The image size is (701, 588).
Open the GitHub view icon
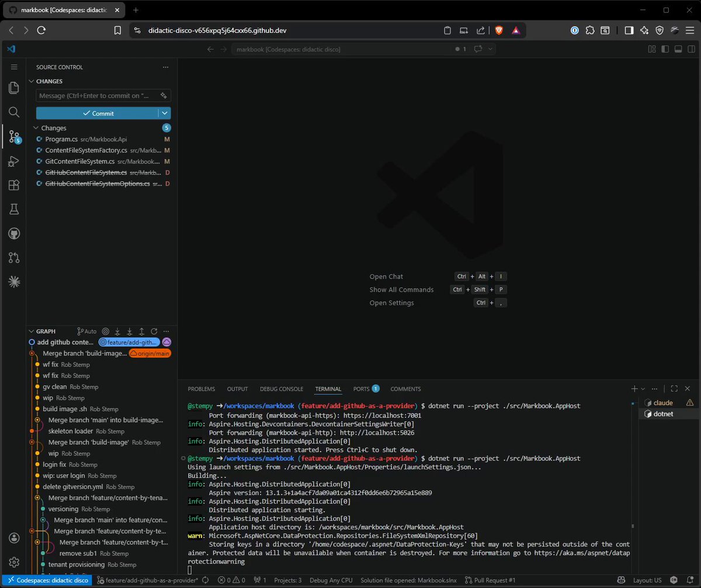[x=14, y=234]
